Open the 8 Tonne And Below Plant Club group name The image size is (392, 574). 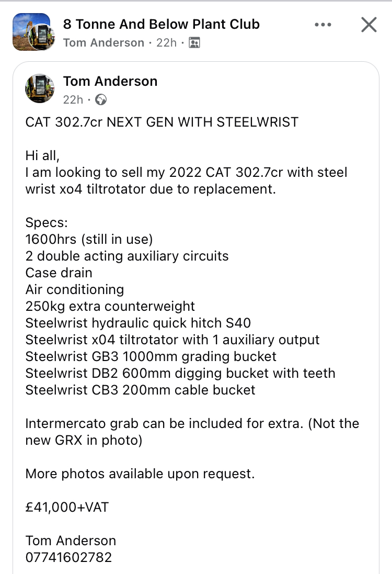tap(162, 24)
